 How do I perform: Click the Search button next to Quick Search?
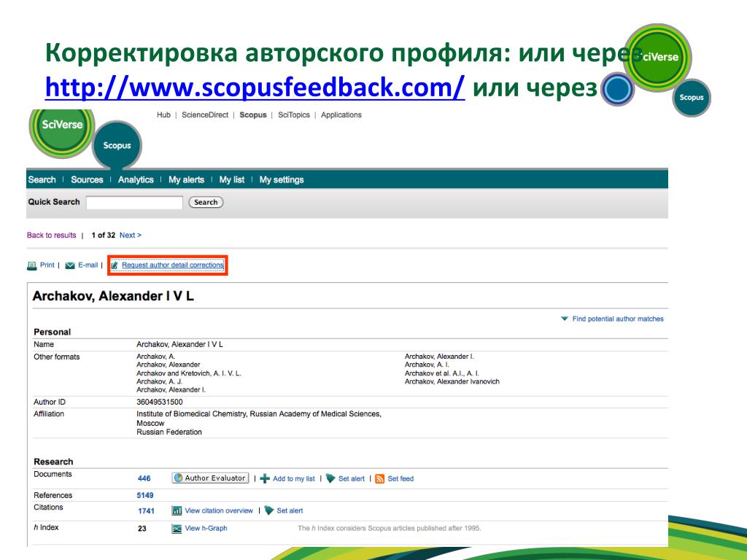click(x=206, y=203)
